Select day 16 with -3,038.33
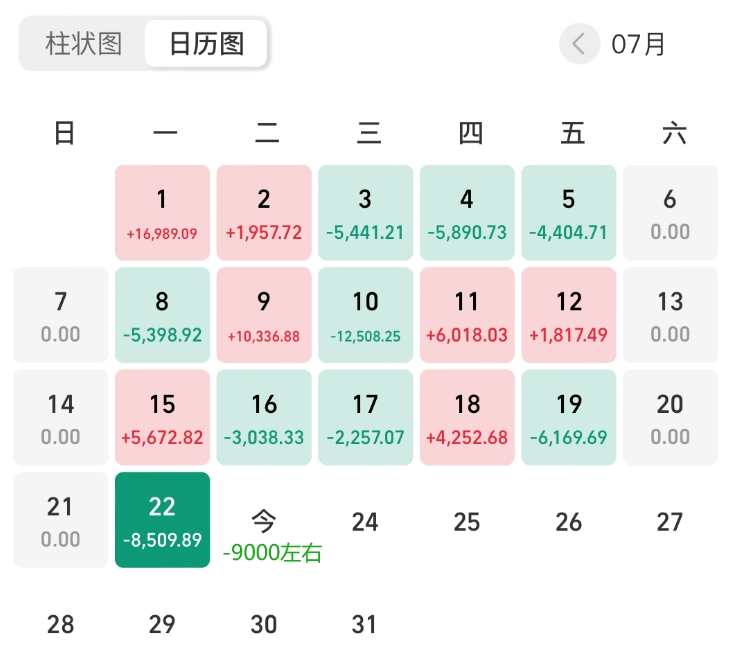The width and height of the screenshot is (746, 649). (x=264, y=417)
